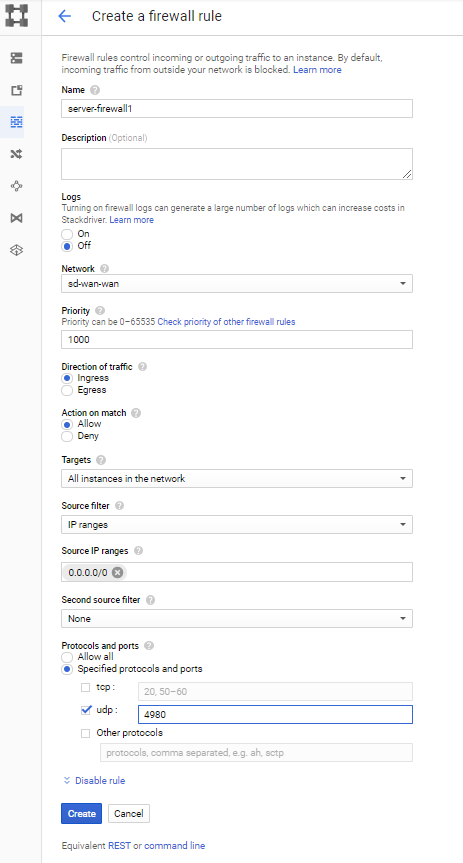This screenshot has width=463, height=863.
Task: Check the tcp checkbox
Action: (x=85, y=687)
